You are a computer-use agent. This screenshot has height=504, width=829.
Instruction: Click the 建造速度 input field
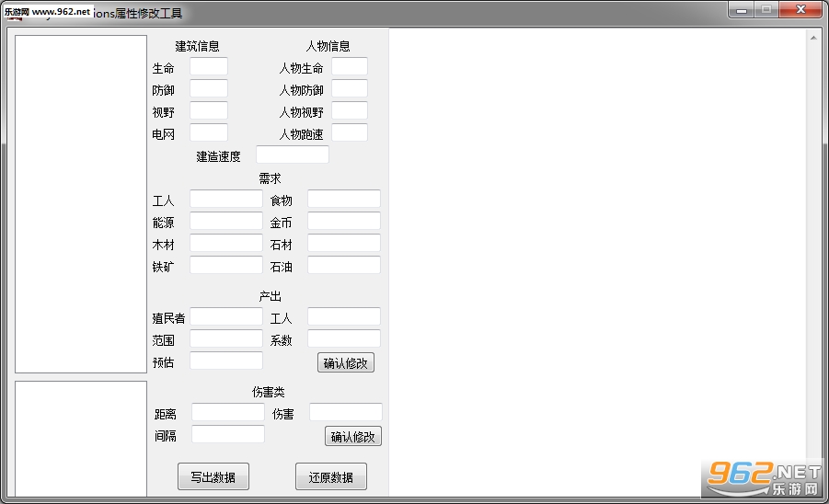[x=293, y=155]
